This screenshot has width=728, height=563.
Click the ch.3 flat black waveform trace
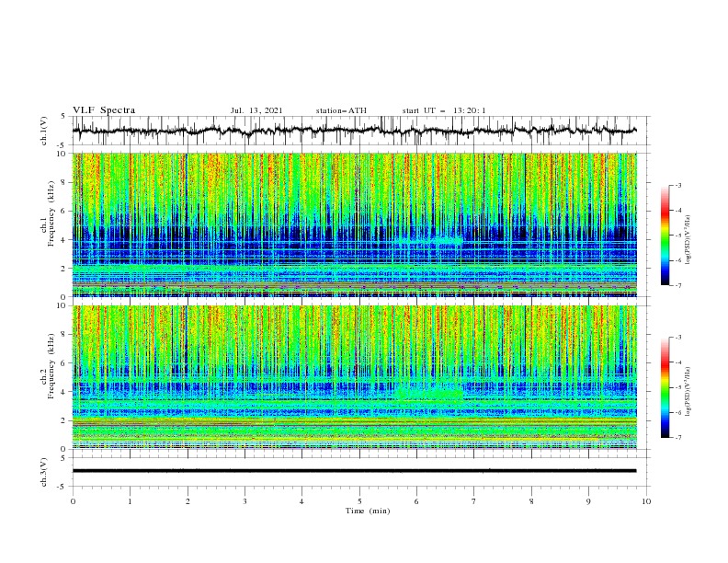(x=354, y=471)
